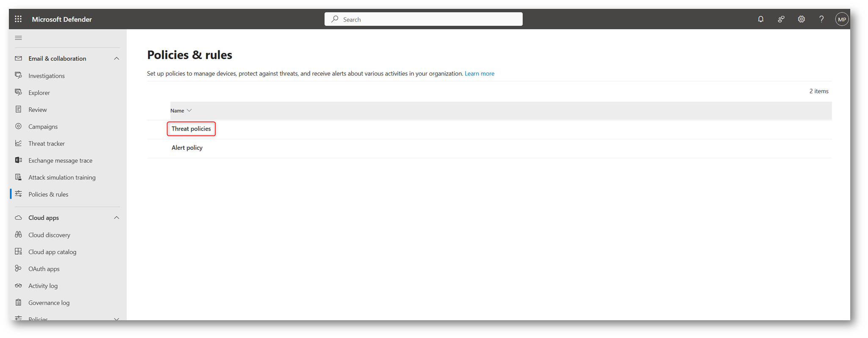Image resolution: width=868 pixels, height=338 pixels.
Task: Click the Microsoft Defender title
Action: (x=62, y=19)
